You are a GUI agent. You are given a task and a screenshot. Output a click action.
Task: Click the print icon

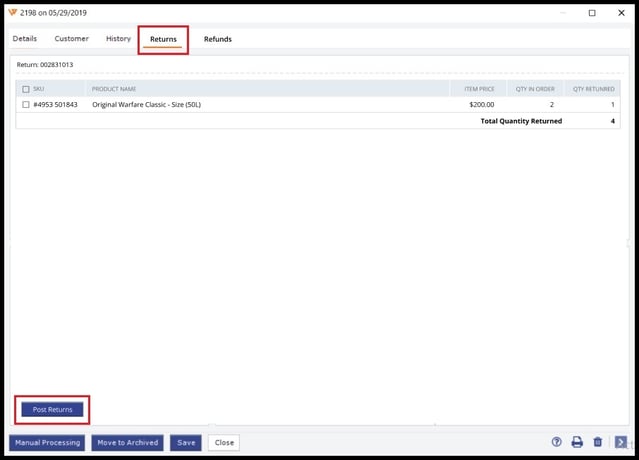click(x=577, y=442)
